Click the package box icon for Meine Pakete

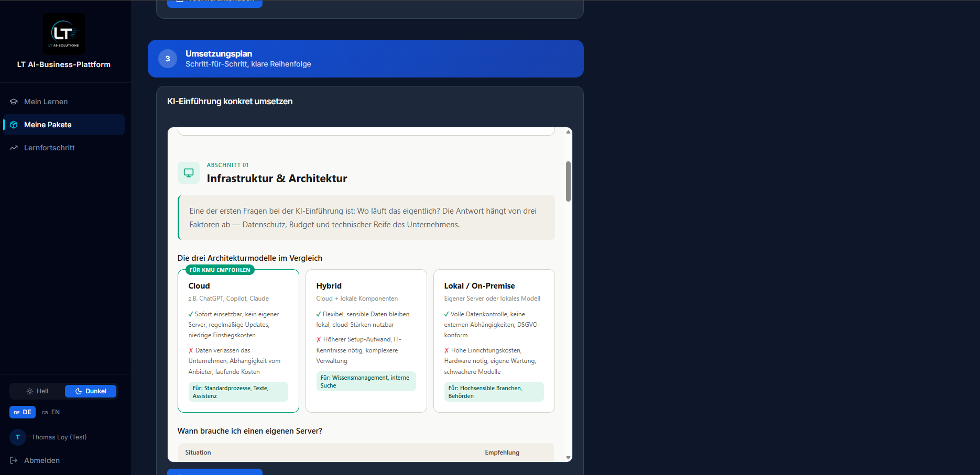point(14,125)
